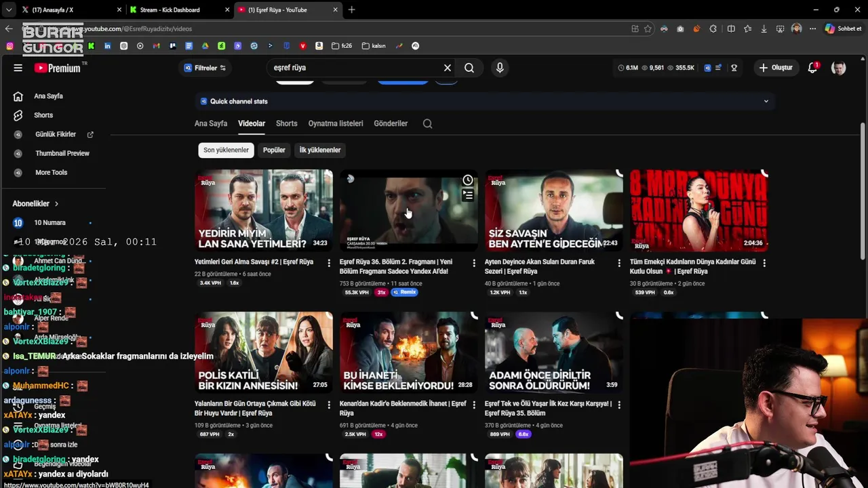Use the voice search microphone
Viewport: 868px width, 488px height.
[x=500, y=68]
